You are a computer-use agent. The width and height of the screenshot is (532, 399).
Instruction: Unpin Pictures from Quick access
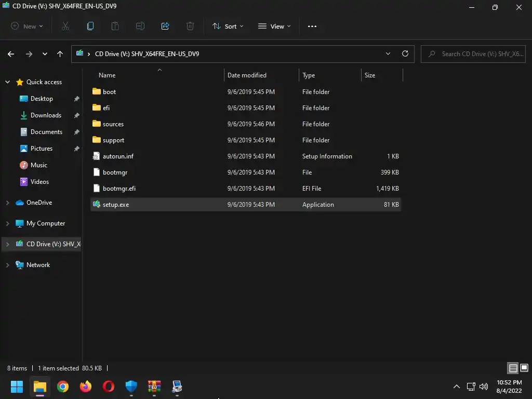click(x=77, y=149)
